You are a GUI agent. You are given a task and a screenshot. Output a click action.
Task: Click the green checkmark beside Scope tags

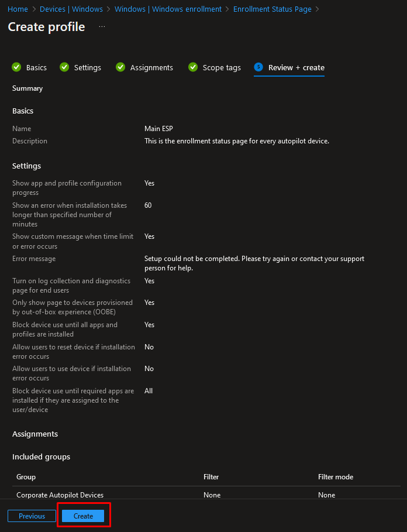(193, 67)
